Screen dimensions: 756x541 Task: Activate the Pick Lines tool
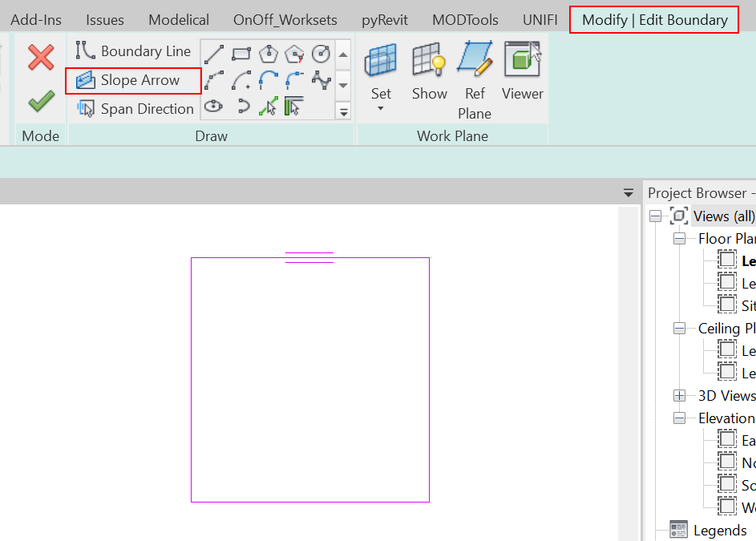tap(268, 107)
